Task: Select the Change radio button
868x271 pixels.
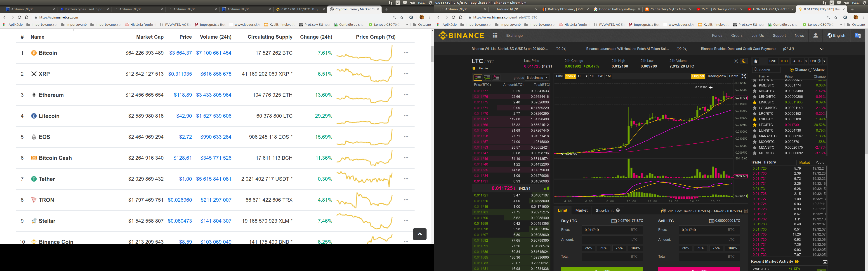Action: pyautogui.click(x=792, y=70)
